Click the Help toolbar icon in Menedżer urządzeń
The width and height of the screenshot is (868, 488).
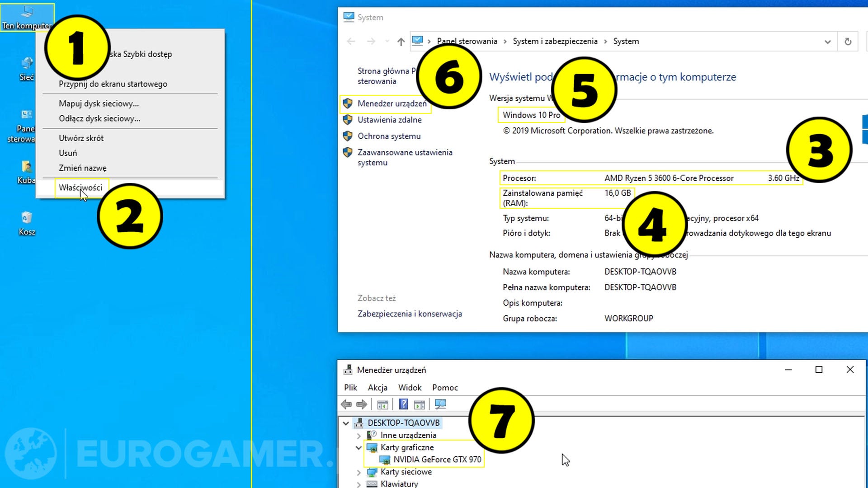pos(403,404)
